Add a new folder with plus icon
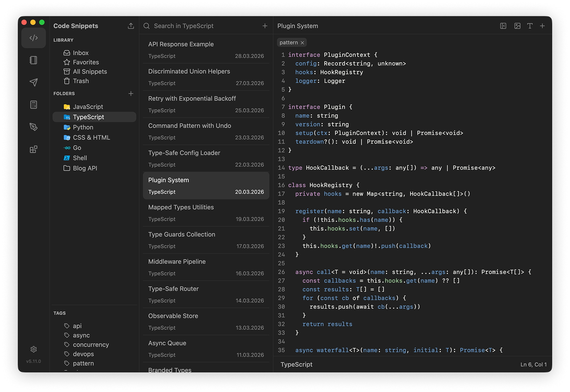Viewport: 570px width, 392px height. pos(130,94)
